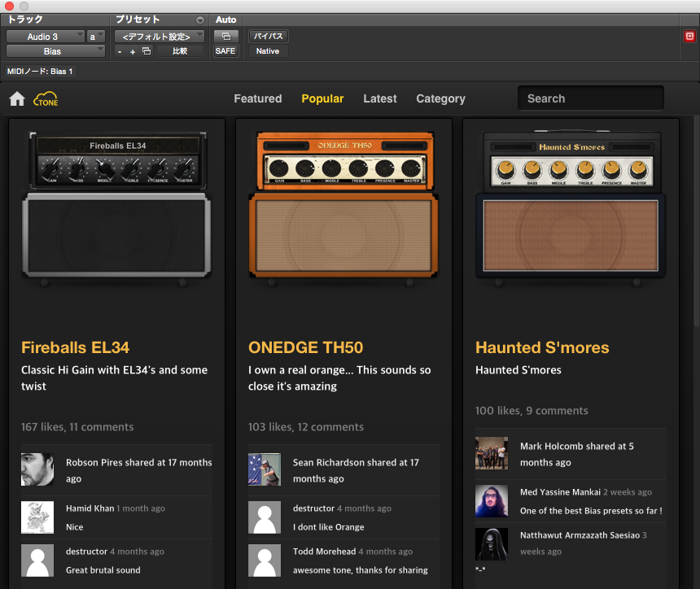The height and width of the screenshot is (589, 700).
Task: Click the Search input field
Action: tap(591, 98)
